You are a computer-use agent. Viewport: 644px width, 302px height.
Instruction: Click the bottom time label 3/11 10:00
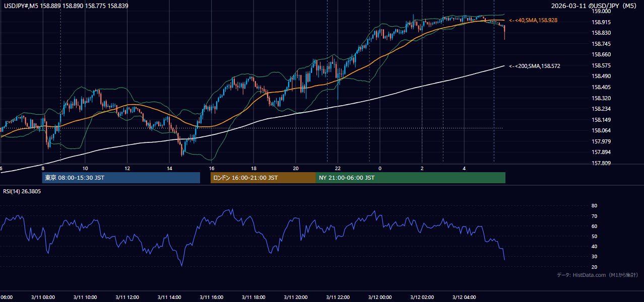click(x=85, y=297)
